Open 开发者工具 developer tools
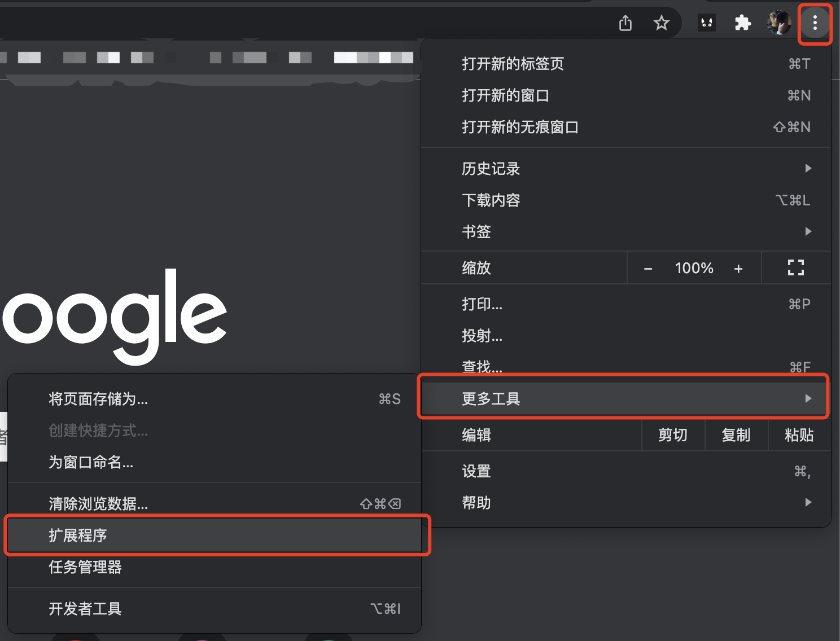840x641 pixels. pyautogui.click(x=215, y=608)
